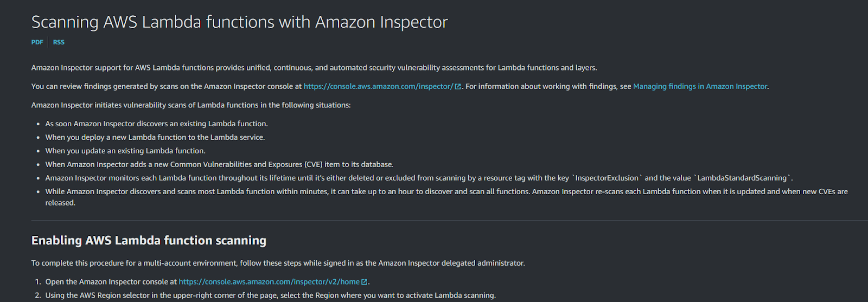
Task: Click the bullet mentioning Common Vulnerabilities and Exposures
Action: [x=219, y=165]
